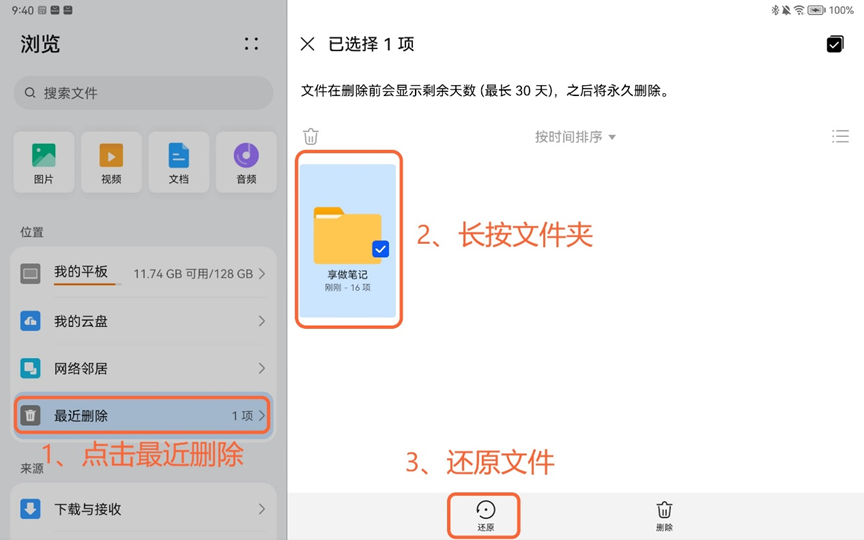Viewport: 864px width, 540px height.
Task: Click the search files (搜索文件) field
Action: point(144,93)
